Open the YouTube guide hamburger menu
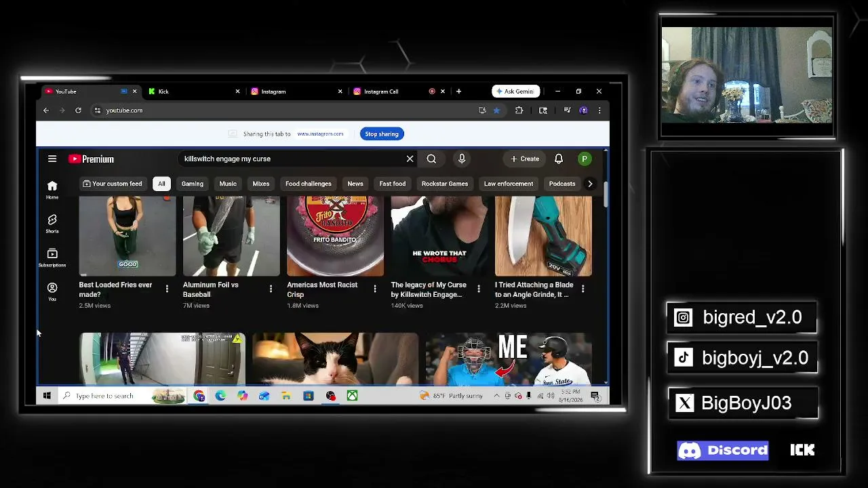Viewport: 868px width, 488px height. pyautogui.click(x=52, y=159)
